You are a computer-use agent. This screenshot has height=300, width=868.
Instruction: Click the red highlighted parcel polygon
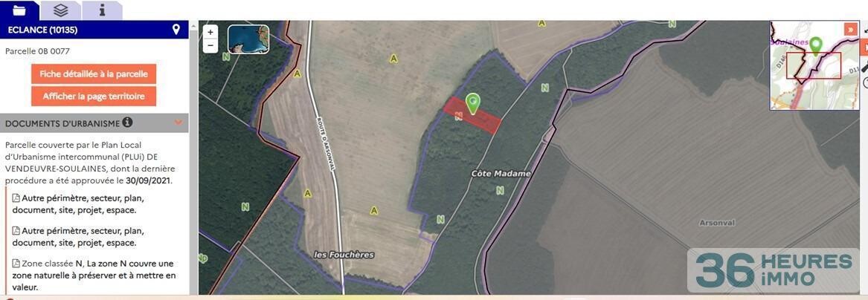click(x=472, y=115)
